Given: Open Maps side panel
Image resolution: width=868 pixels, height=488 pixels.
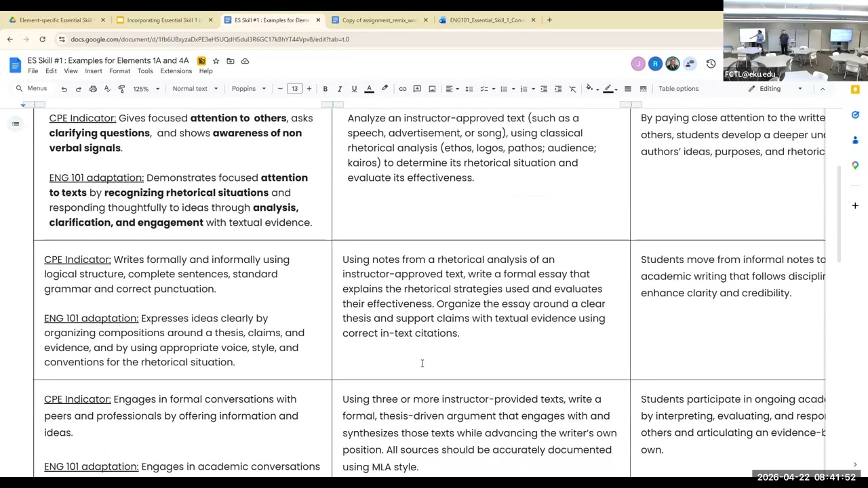Looking at the screenshot, I should click(855, 165).
